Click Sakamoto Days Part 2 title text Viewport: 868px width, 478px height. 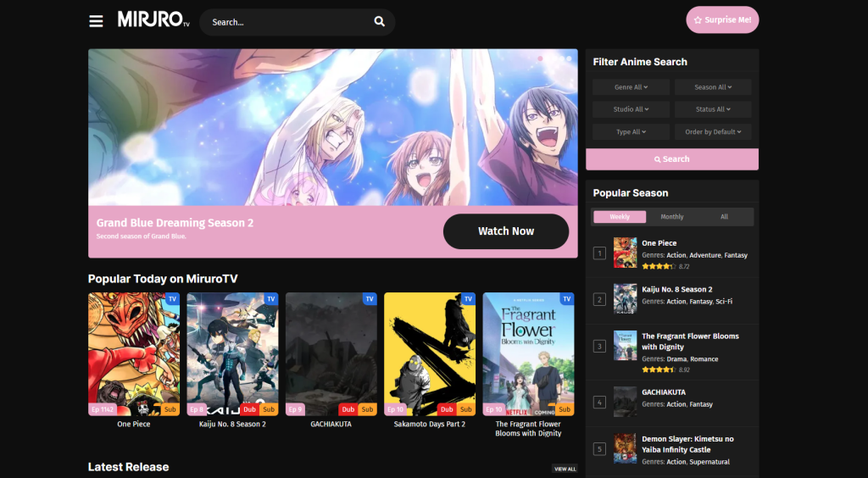pos(430,425)
